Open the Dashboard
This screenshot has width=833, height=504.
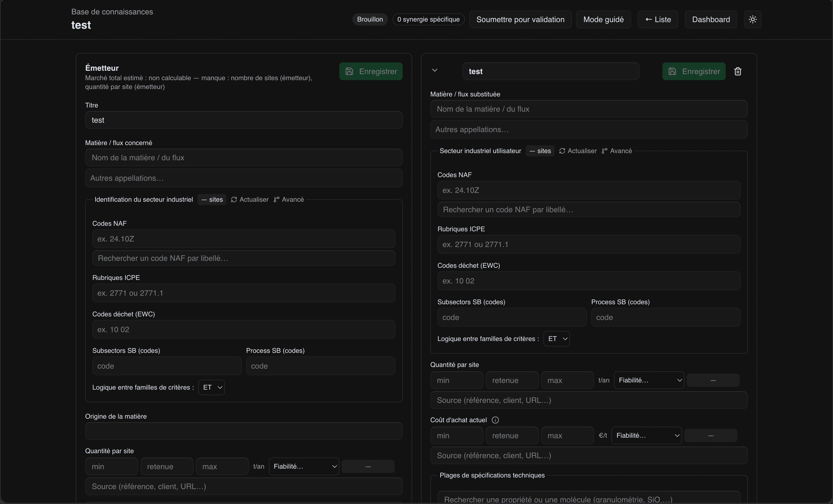711,19
